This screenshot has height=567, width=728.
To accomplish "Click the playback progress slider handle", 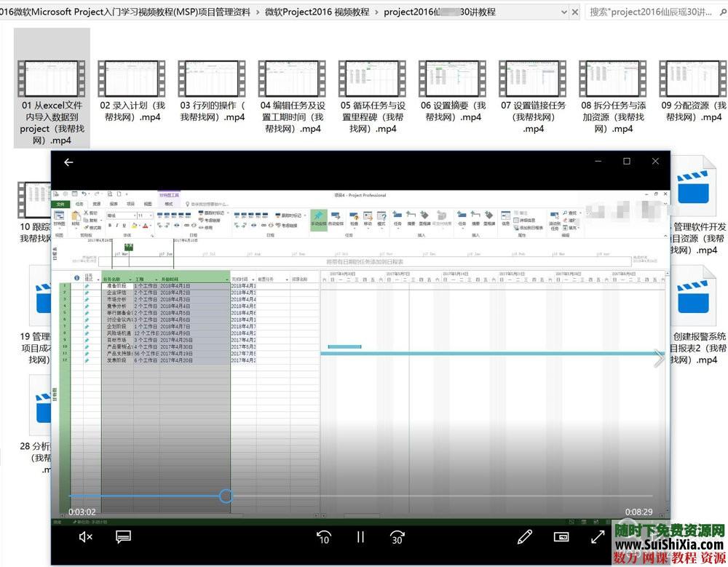I will click(226, 496).
